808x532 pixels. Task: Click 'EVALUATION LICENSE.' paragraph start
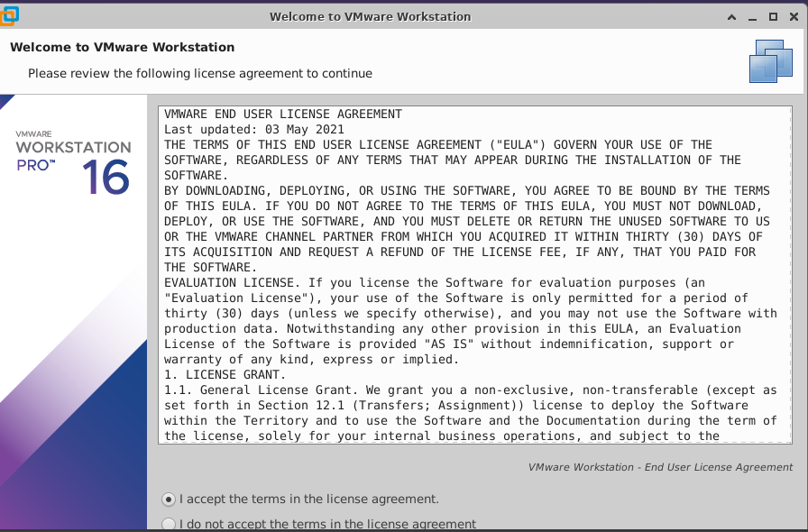pyautogui.click(x=233, y=282)
